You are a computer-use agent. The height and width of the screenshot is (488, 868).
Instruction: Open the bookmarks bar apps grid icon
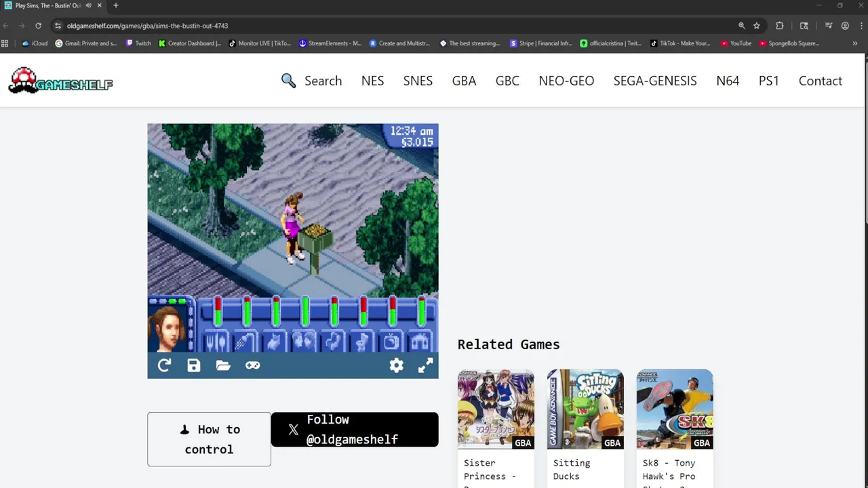[x=5, y=43]
